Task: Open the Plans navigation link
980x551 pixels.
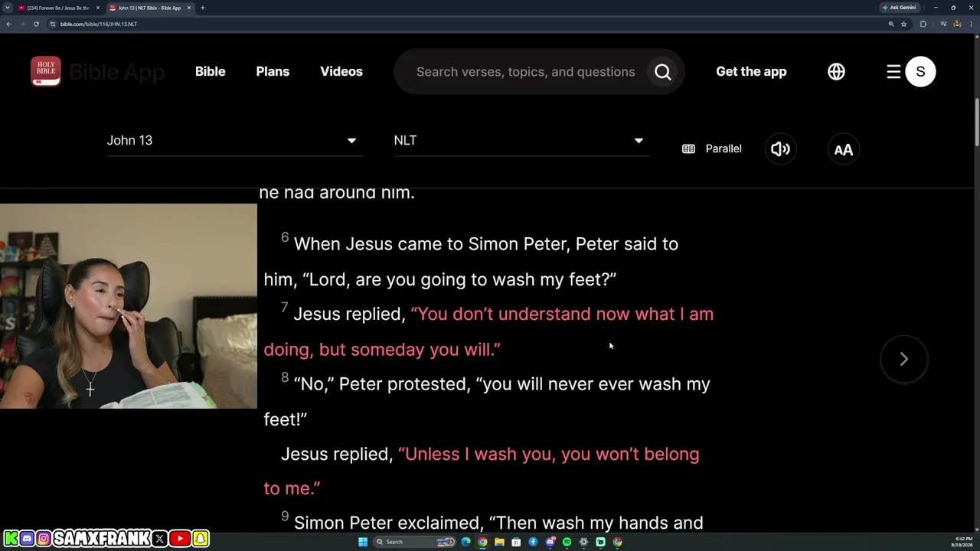Action: pos(273,71)
